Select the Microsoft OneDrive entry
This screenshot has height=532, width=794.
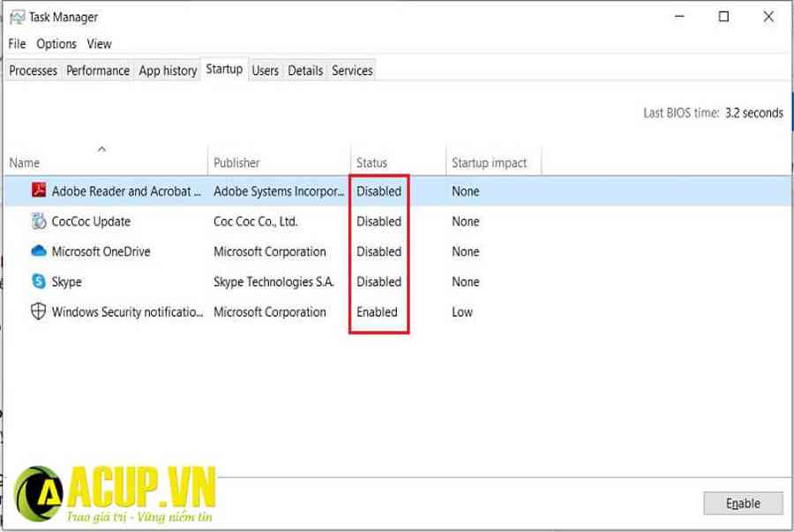pyautogui.click(x=101, y=251)
